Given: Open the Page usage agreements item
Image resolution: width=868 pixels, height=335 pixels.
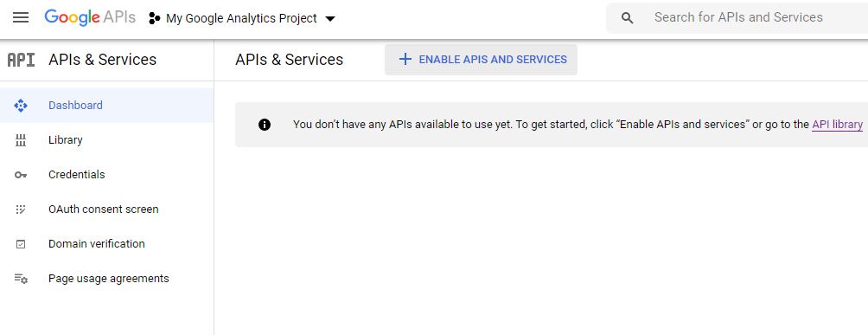Looking at the screenshot, I should click(107, 279).
